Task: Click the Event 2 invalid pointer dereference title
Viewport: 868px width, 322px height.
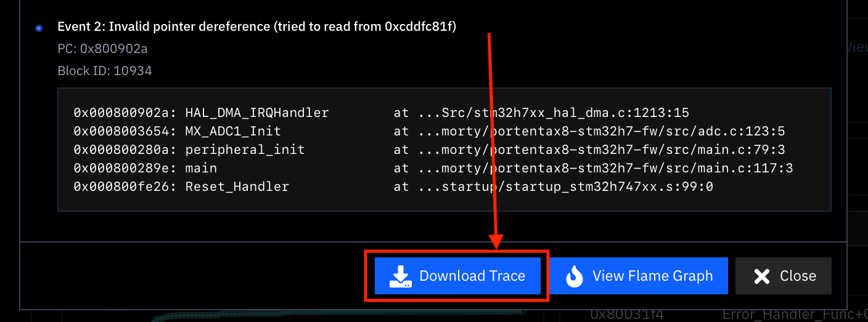Action: pyautogui.click(x=257, y=26)
